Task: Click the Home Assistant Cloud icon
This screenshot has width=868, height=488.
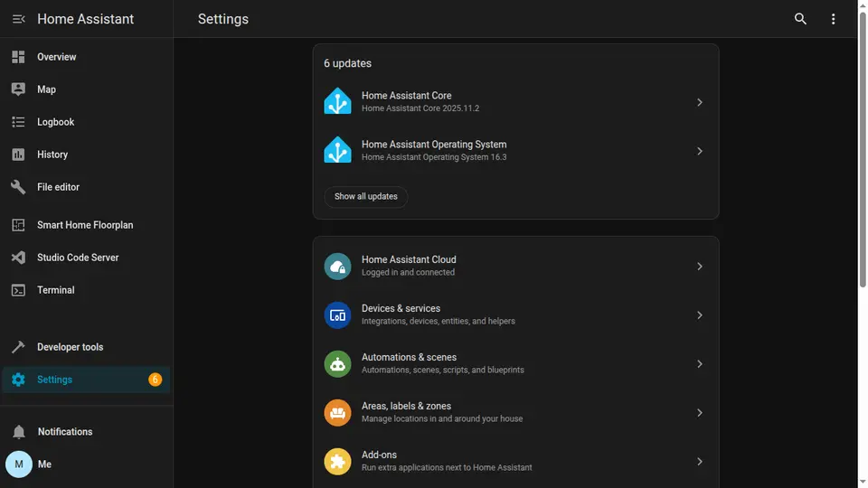Action: 337,266
